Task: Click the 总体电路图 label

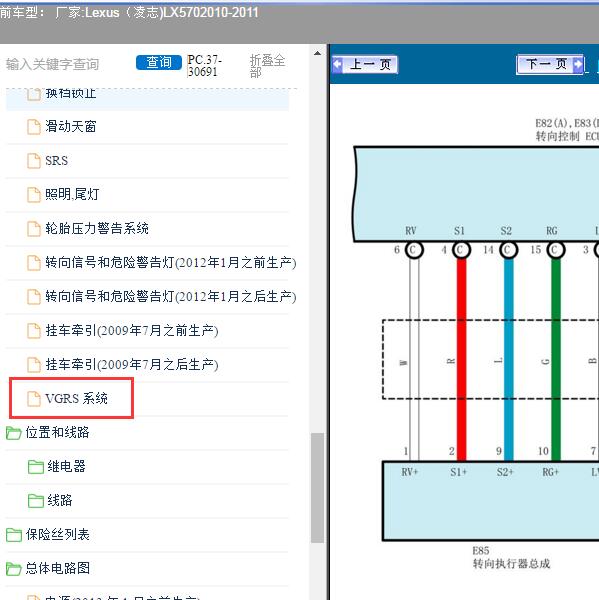Action: [x=57, y=568]
